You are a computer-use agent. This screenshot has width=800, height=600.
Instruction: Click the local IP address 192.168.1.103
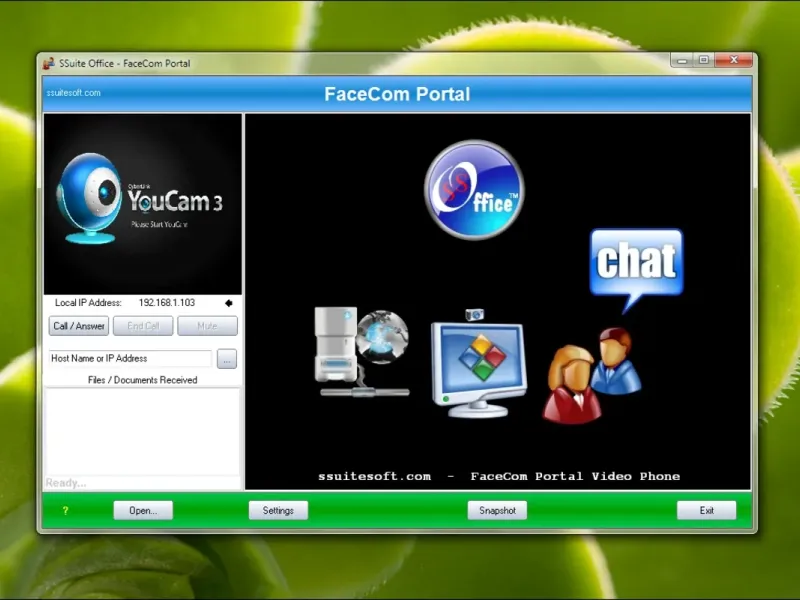tap(167, 303)
